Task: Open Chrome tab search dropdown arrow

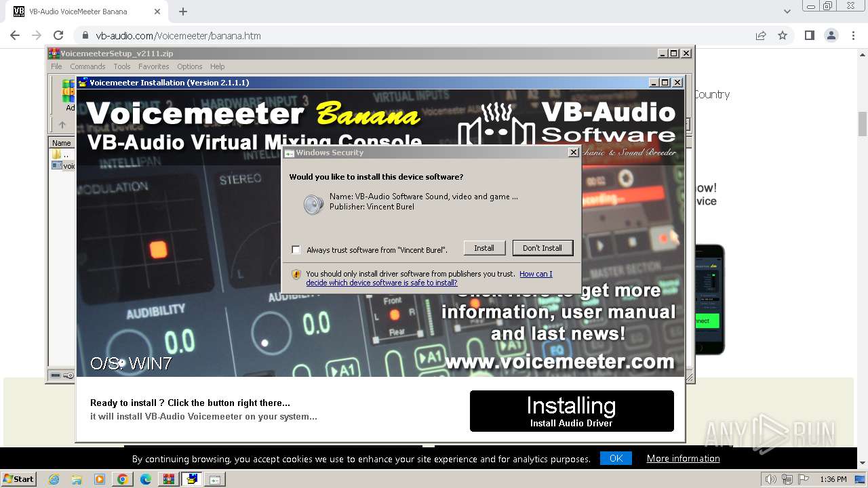Action: coord(787,12)
